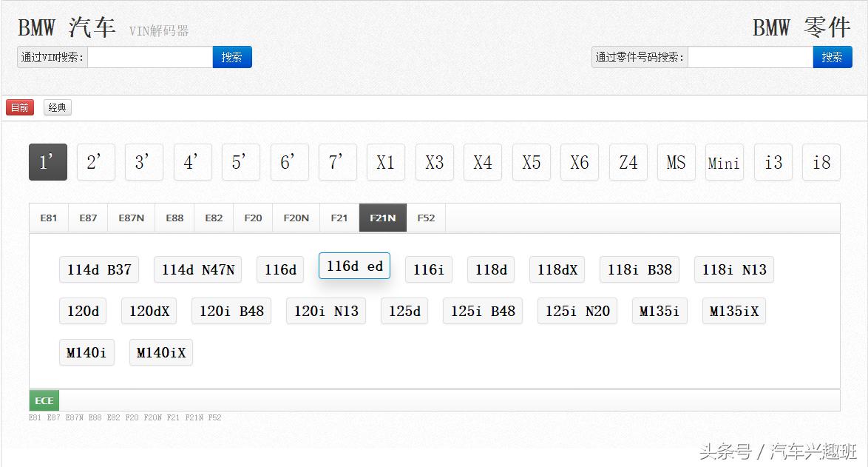Switch to the E81 tab
This screenshot has height=467, width=868.
[x=49, y=218]
